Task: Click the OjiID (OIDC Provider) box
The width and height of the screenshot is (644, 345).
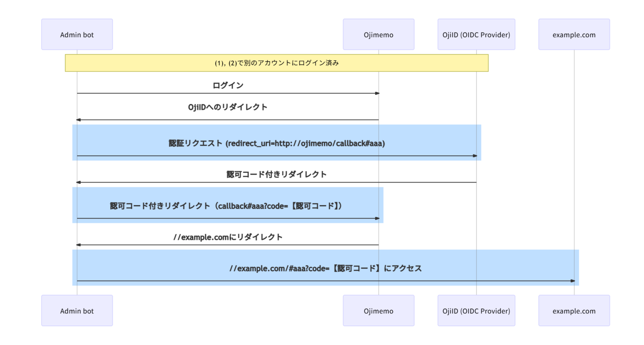Action: 476,34
